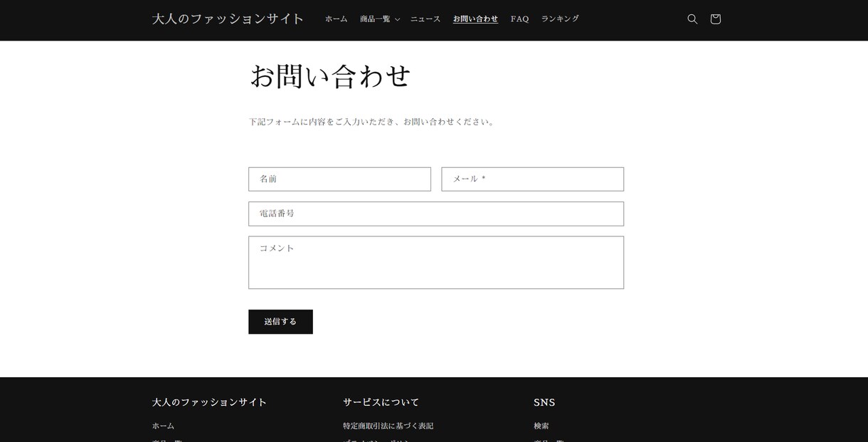Screen dimensions: 868x442
Task: Select the お問い合わせ navigation item
Action: point(475,19)
